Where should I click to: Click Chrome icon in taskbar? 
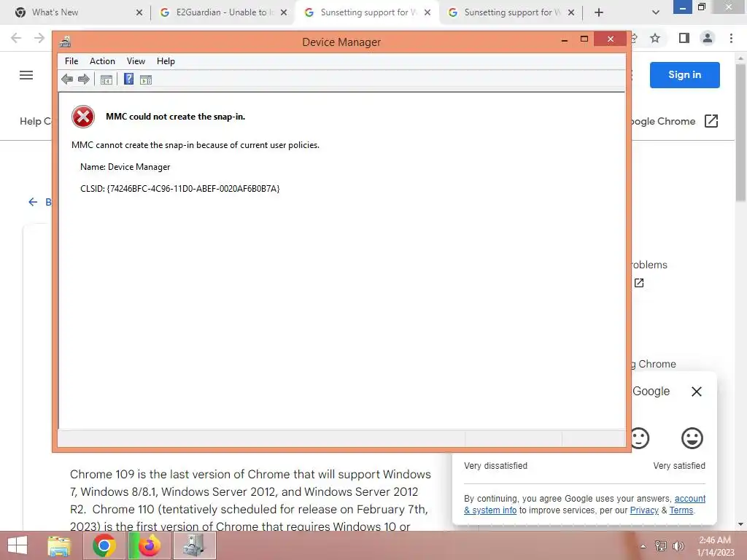(104, 545)
